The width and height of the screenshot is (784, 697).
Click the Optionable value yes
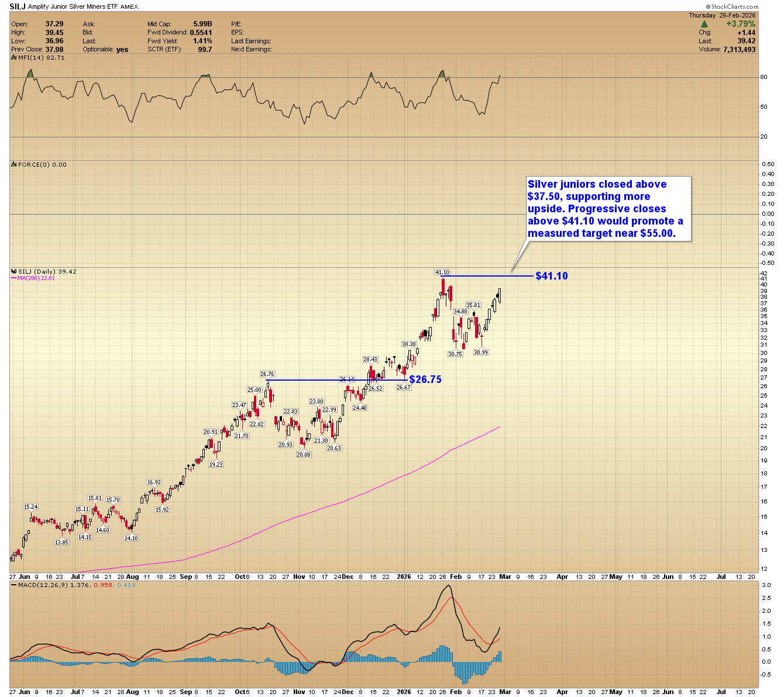pyautogui.click(x=122, y=50)
